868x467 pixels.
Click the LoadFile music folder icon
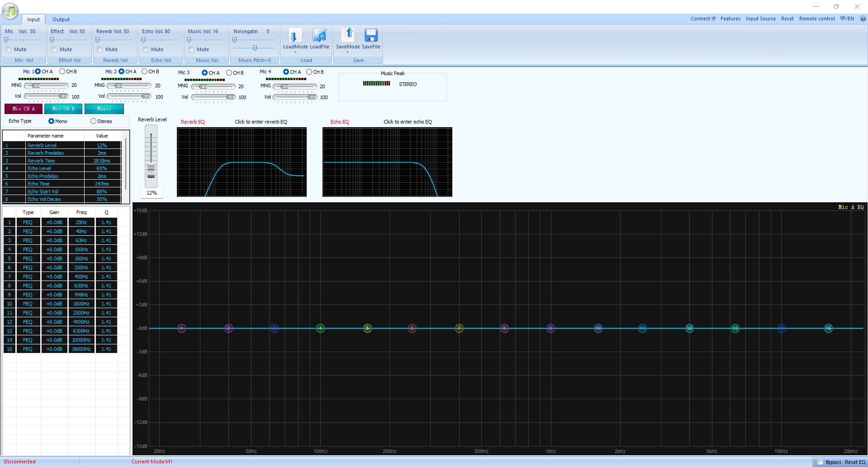319,35
